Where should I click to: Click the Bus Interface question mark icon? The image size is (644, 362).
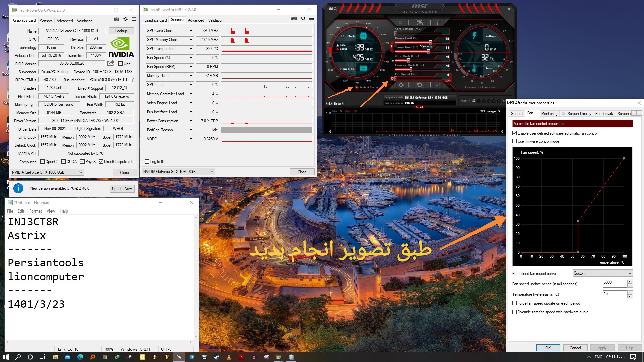(133, 80)
